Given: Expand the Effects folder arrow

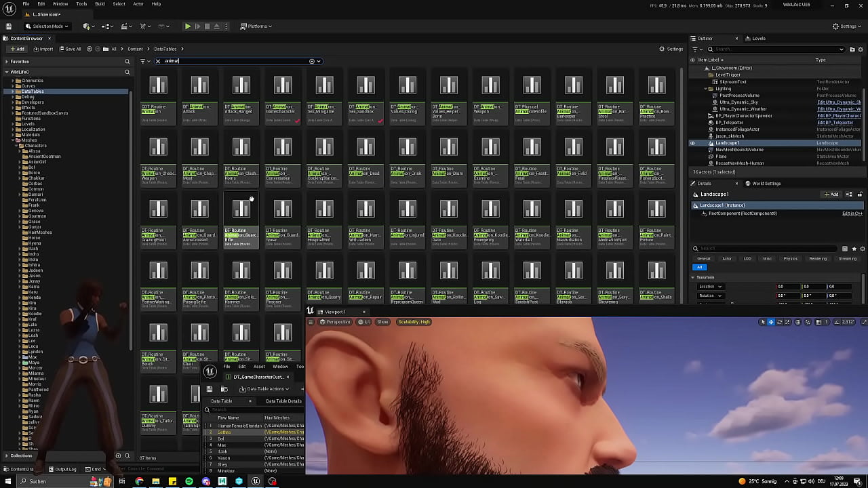Looking at the screenshot, I should (14, 108).
